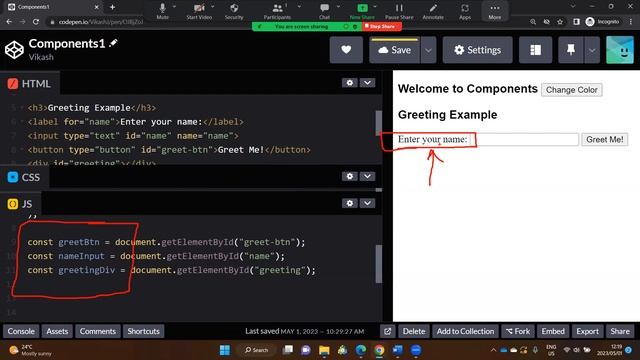Open preview in new window icon
This screenshot has height=360, width=640.
click(x=387, y=331)
